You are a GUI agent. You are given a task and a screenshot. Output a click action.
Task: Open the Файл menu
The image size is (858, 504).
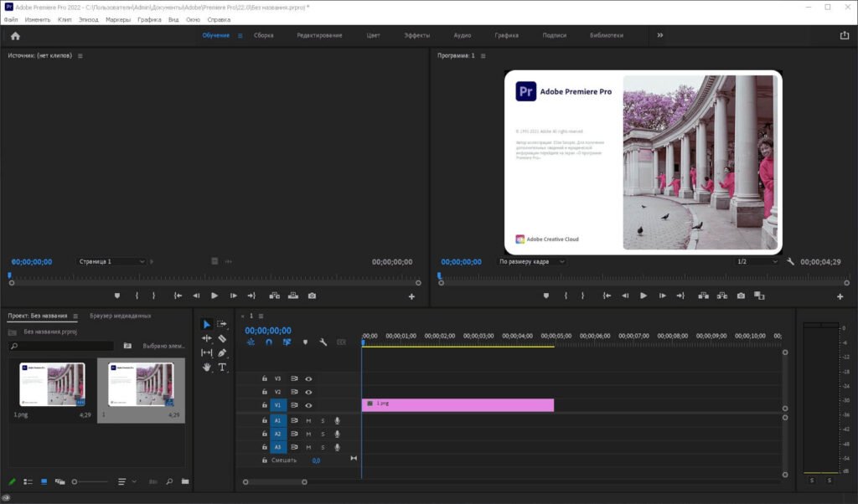[11, 20]
